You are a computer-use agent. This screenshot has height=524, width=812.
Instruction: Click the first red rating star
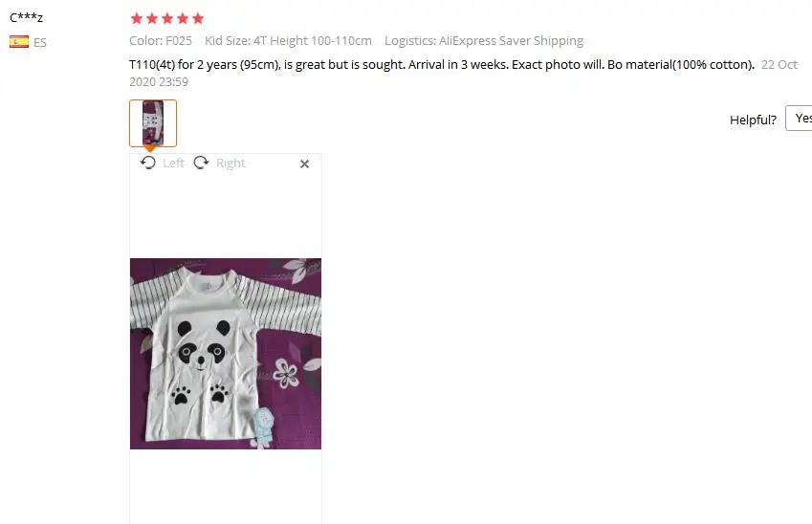point(137,18)
